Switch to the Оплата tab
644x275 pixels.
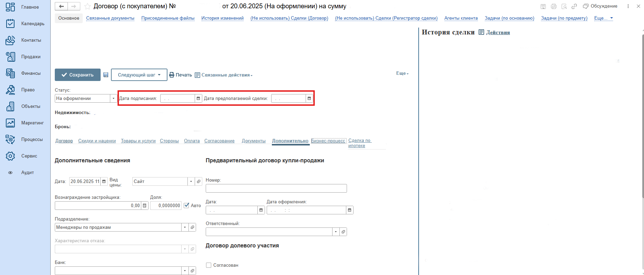coord(192,141)
